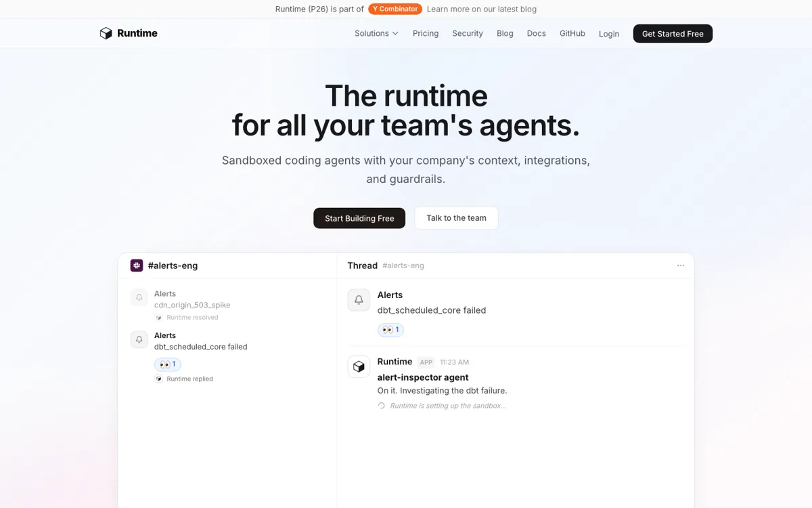Click the Runtime brand name in the header
The image size is (812, 508).
tap(137, 33)
